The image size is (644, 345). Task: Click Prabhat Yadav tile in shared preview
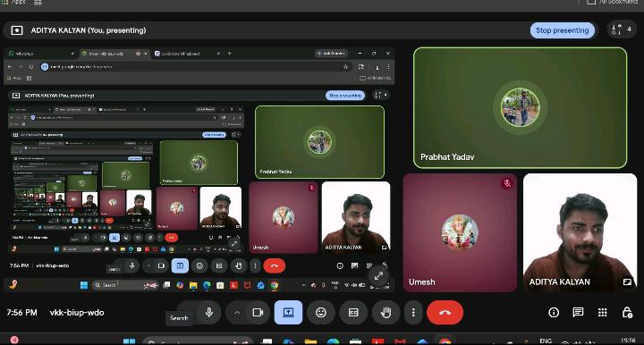pyautogui.click(x=319, y=142)
